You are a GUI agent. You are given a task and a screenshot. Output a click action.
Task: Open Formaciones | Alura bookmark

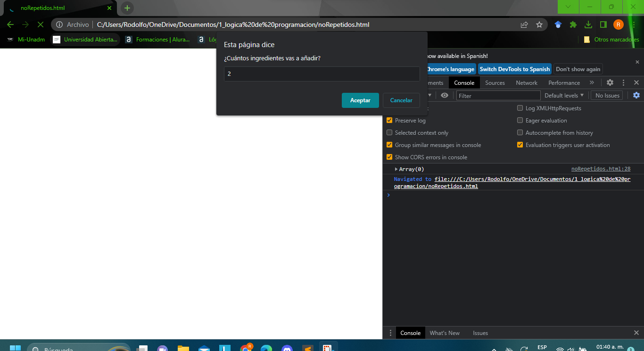(158, 40)
